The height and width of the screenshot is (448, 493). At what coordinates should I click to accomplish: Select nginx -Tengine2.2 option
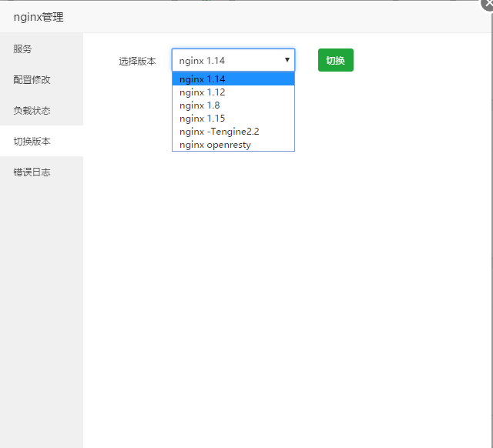(233, 132)
